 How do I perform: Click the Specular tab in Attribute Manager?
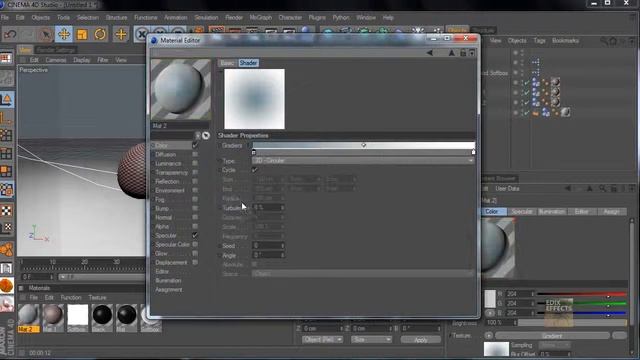click(x=522, y=211)
